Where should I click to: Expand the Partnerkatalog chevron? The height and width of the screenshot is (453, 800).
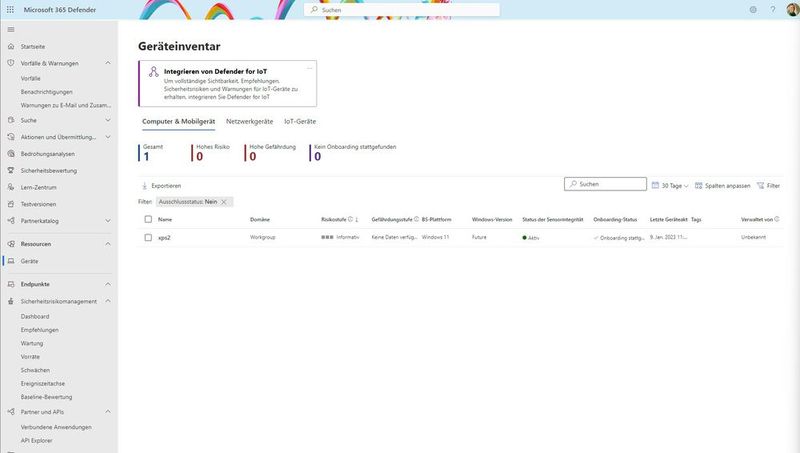108,221
